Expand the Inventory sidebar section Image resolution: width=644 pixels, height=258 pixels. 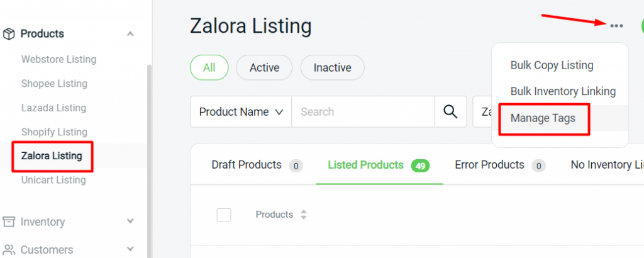click(131, 222)
